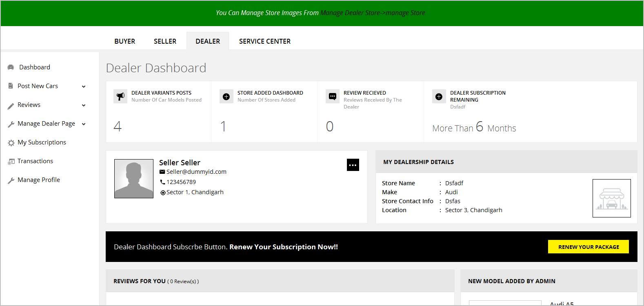Viewport: 644px width, 306px height.
Task: Click the Sector 1, Chandigarh address
Action: (x=195, y=192)
